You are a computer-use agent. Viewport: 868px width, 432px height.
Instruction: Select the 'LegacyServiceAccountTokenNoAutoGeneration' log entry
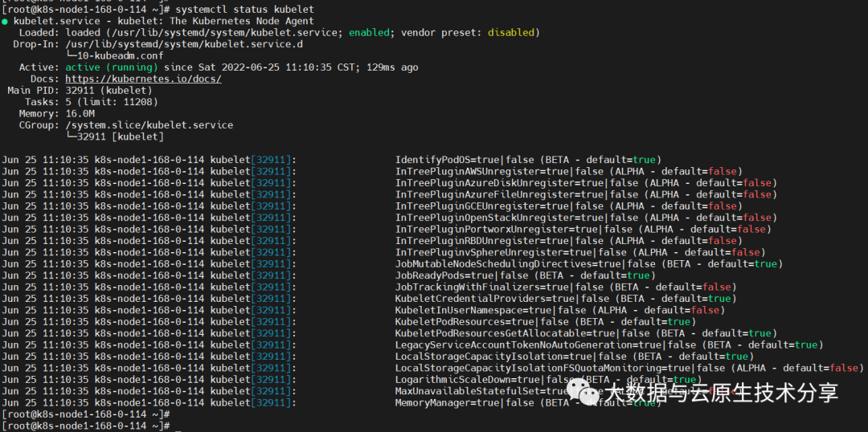coord(609,345)
